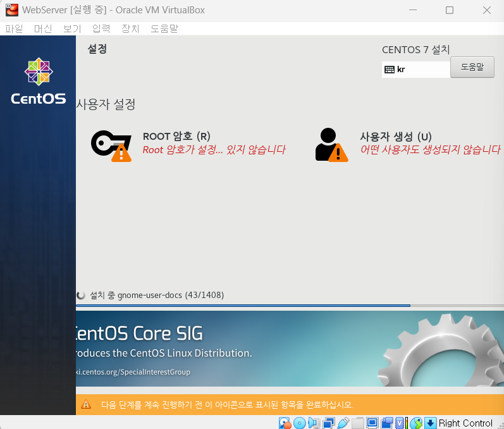
Task: Open the ROOT 암호 key icon
Action: point(111,146)
